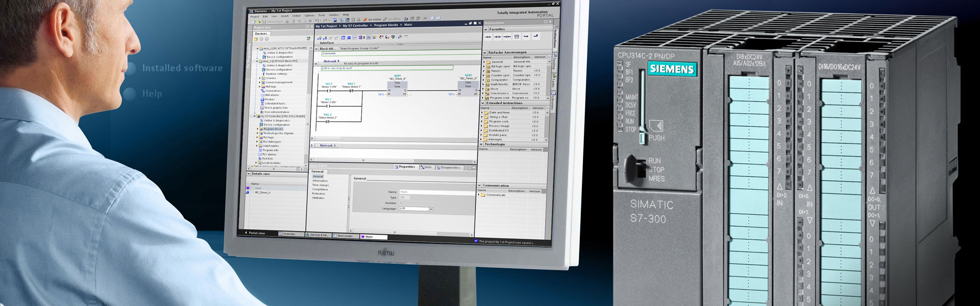The height and width of the screenshot is (306, 980).
Task: Collapse the Details view panel
Action: point(249,173)
